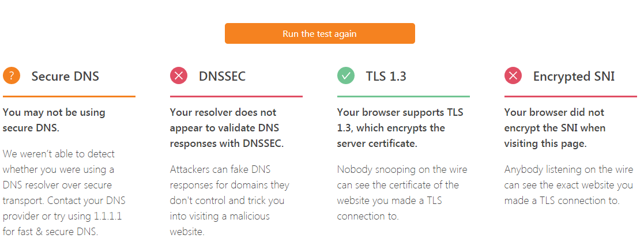Click 'Your browser supports TLS 1.3' summary
Screen dimensions: 644x242
pyautogui.click(x=400, y=128)
